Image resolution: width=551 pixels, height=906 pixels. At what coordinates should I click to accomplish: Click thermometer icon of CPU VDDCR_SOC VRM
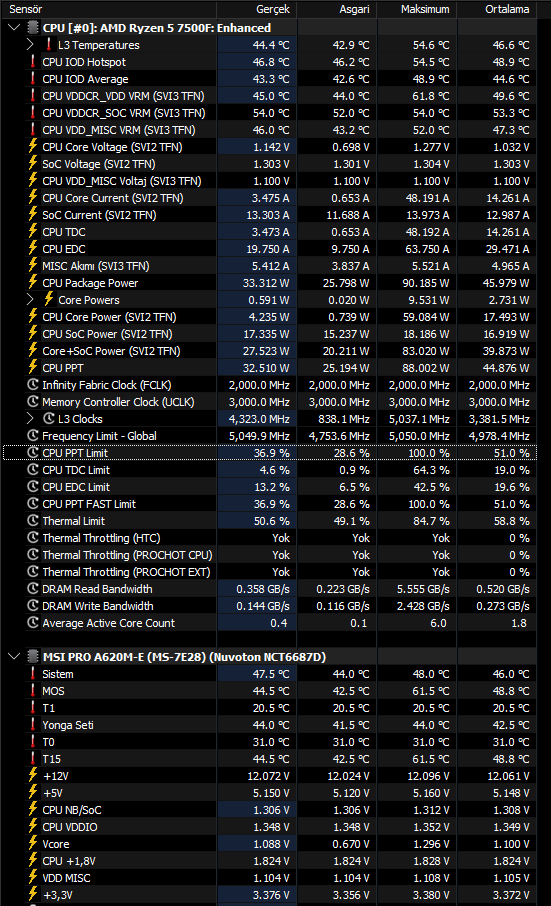[33, 113]
